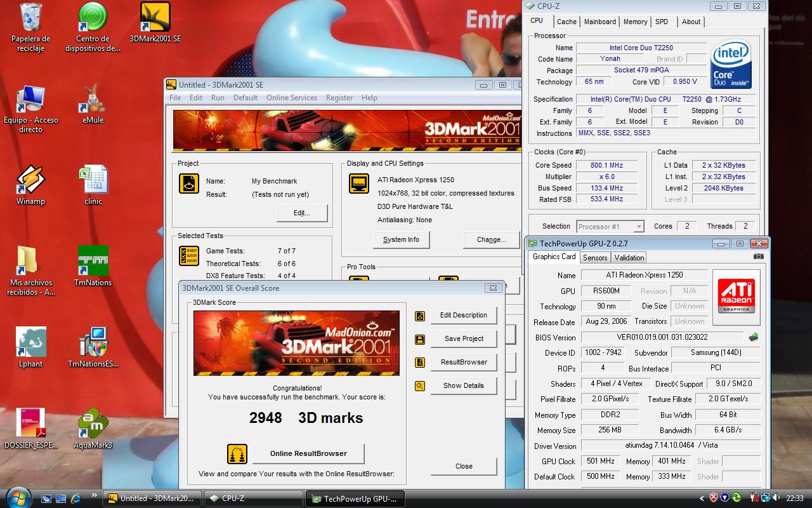Open the Processor #1 selection dropdown
The image size is (812, 508).
(610, 227)
